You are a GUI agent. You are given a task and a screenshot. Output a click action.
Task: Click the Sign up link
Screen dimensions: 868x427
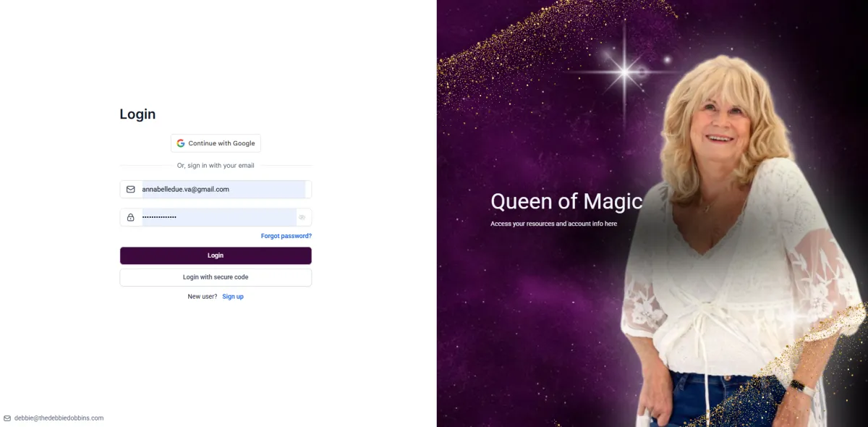(x=233, y=297)
